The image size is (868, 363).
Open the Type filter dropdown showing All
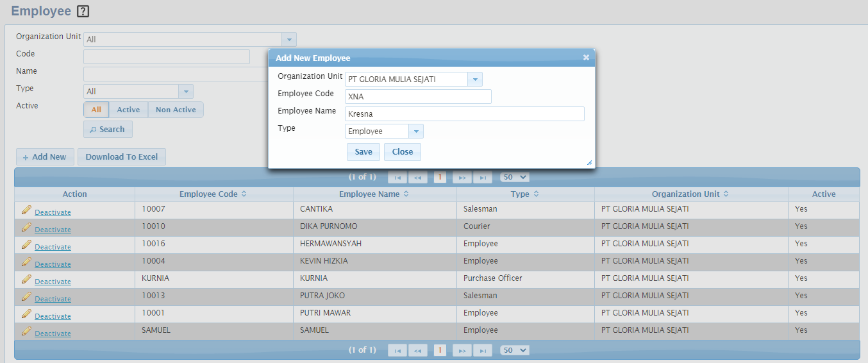[x=185, y=92]
